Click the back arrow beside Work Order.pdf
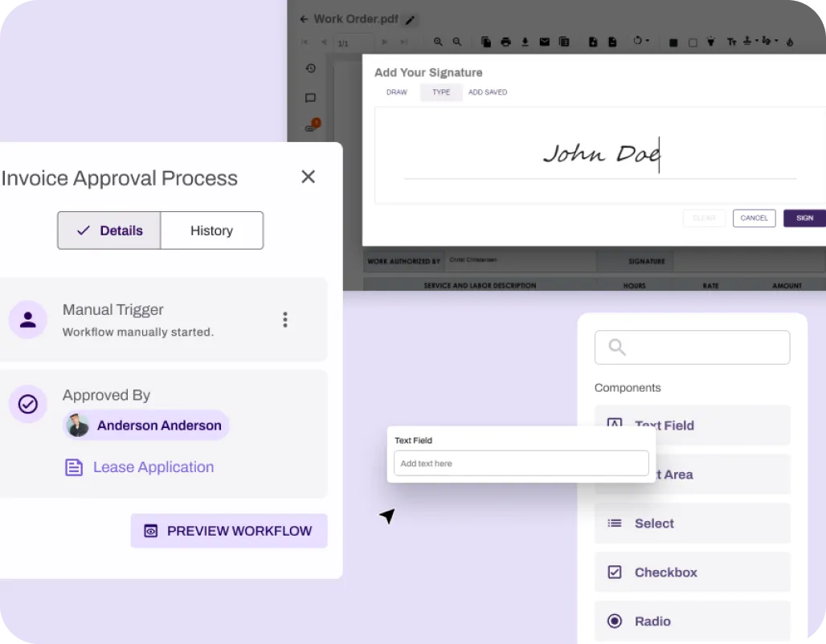 304,19
